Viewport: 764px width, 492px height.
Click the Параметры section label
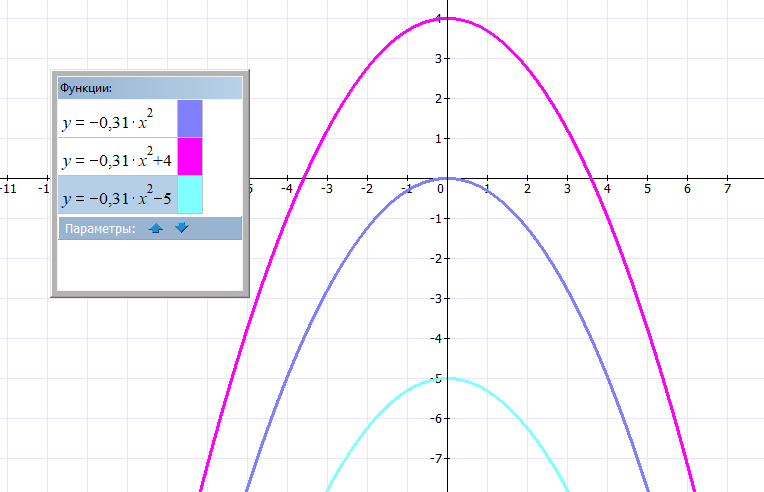(x=99, y=229)
